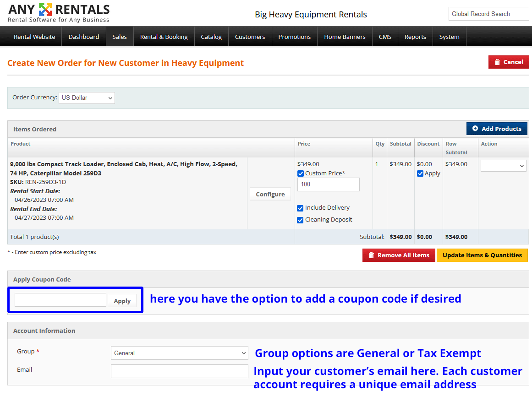Click the plus icon on Add Products
Image resolution: width=532 pixels, height=412 pixels.
[x=475, y=129]
